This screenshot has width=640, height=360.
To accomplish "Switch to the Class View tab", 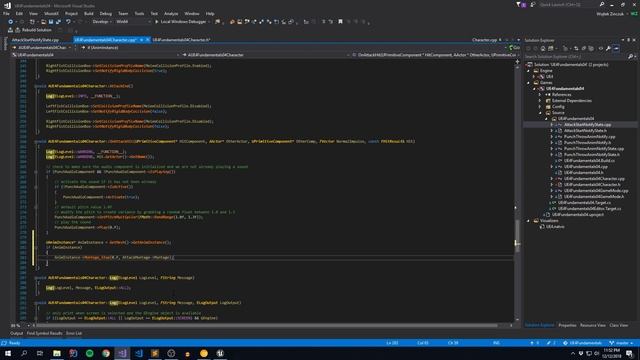I will click(x=619, y=325).
